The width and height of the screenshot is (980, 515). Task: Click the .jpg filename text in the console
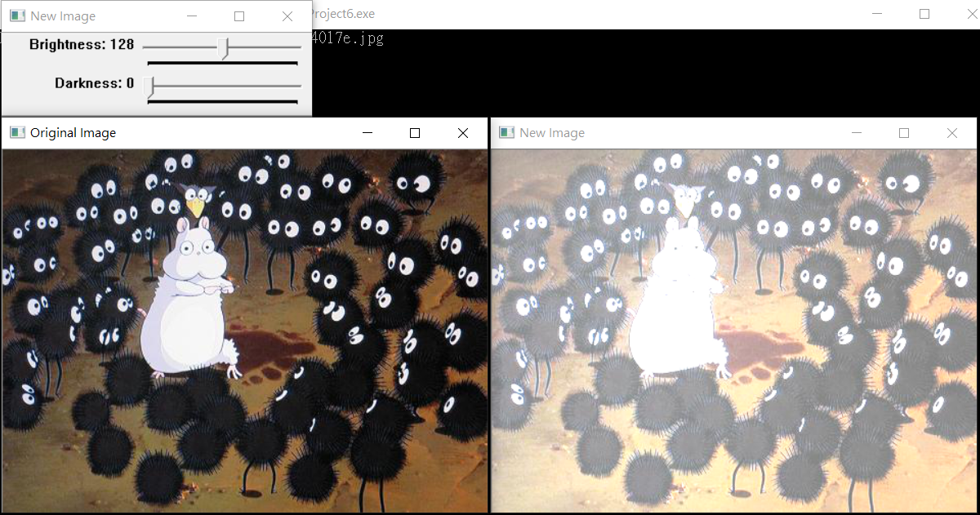348,38
